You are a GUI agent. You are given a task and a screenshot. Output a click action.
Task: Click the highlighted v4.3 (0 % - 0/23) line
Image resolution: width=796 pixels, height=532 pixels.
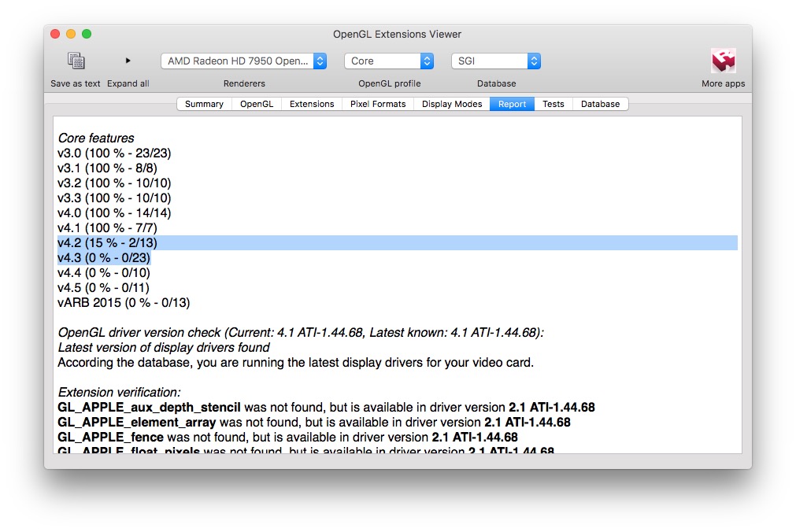click(104, 258)
